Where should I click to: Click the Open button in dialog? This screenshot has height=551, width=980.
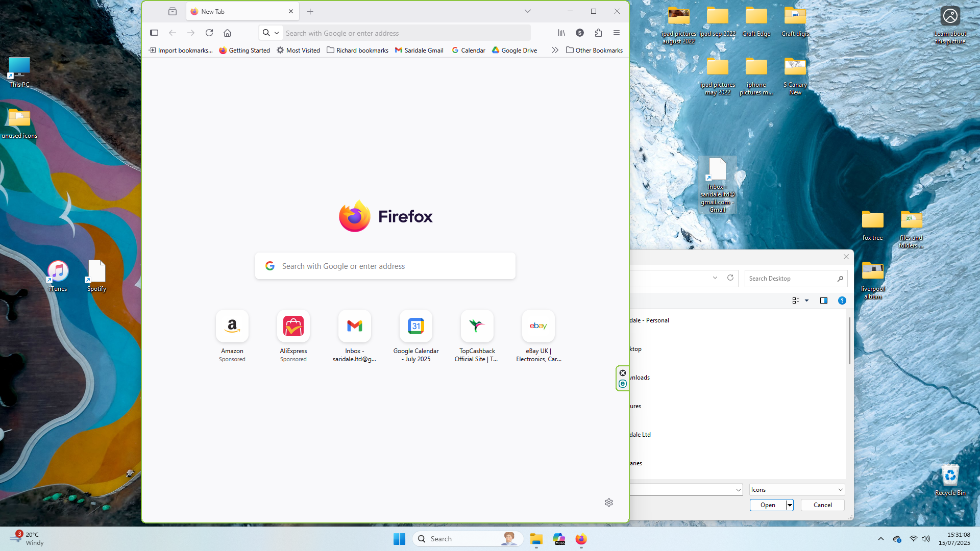tap(768, 505)
